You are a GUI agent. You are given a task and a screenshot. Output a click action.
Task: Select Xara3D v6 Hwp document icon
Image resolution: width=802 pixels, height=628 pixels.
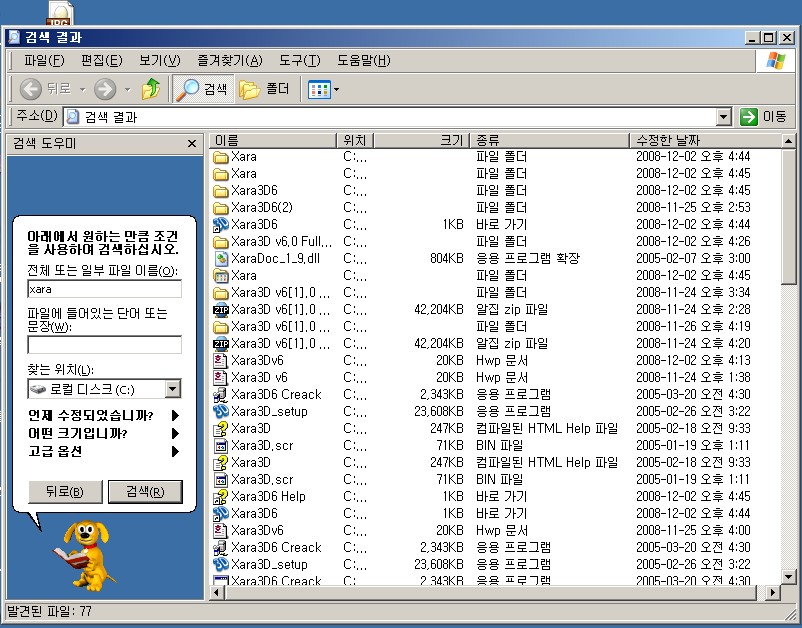point(220,377)
